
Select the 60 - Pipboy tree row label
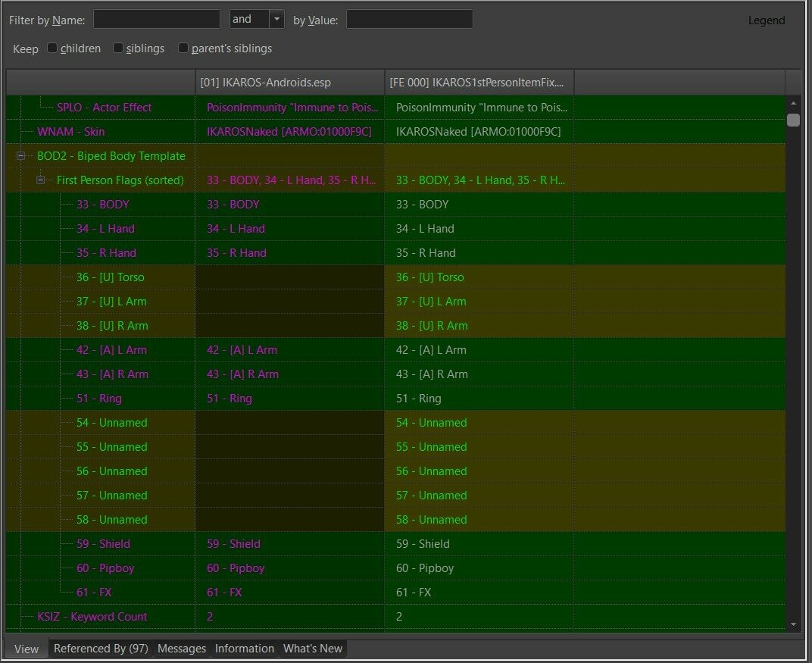(105, 568)
